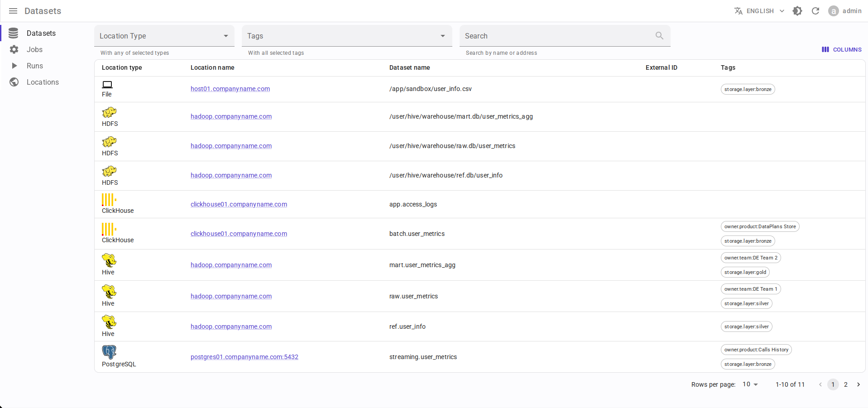The width and height of the screenshot is (868, 408).
Task: Click the admin username label
Action: click(x=852, y=11)
